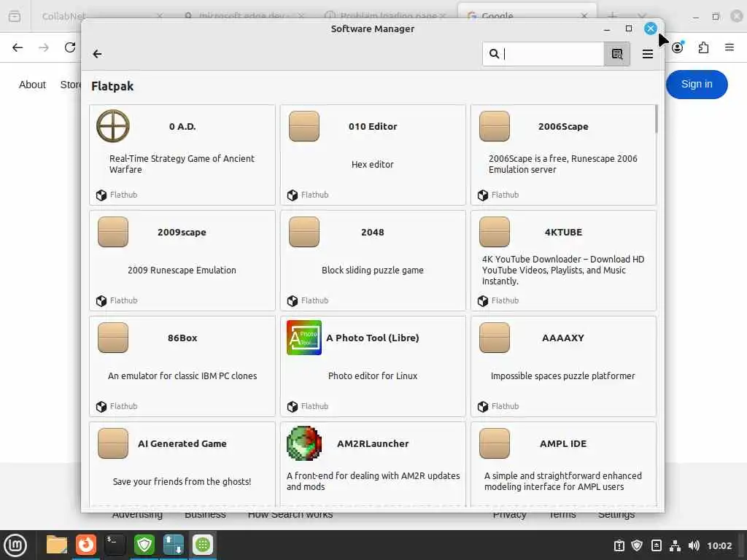
Task: Open the Software Manager hamburger menu
Action: point(648,54)
